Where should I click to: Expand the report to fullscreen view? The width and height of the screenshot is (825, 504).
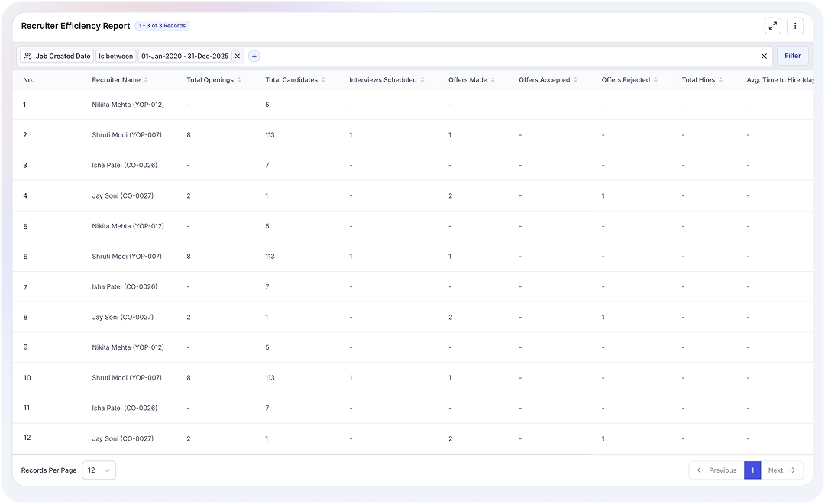coord(772,25)
